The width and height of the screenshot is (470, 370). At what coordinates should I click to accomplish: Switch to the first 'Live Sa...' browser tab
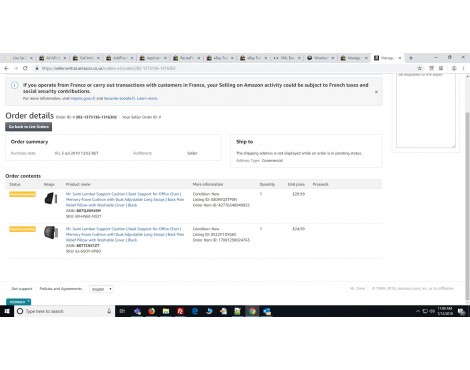(19, 58)
